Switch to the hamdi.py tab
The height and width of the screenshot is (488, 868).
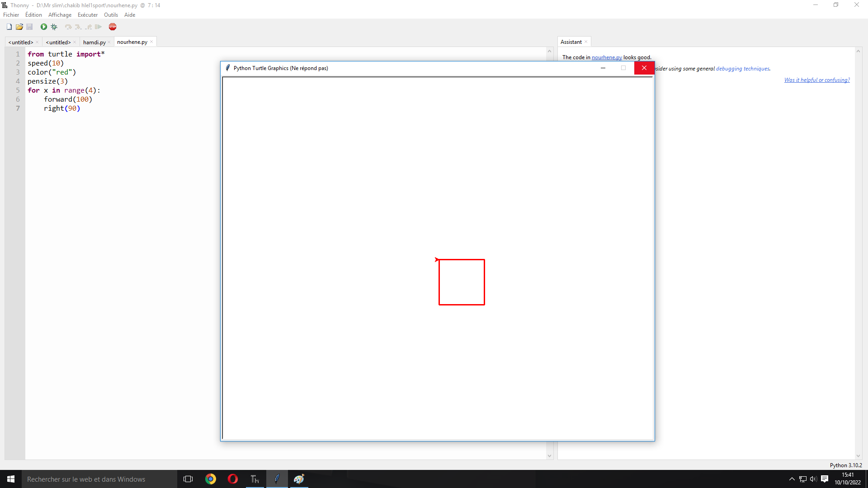click(94, 42)
